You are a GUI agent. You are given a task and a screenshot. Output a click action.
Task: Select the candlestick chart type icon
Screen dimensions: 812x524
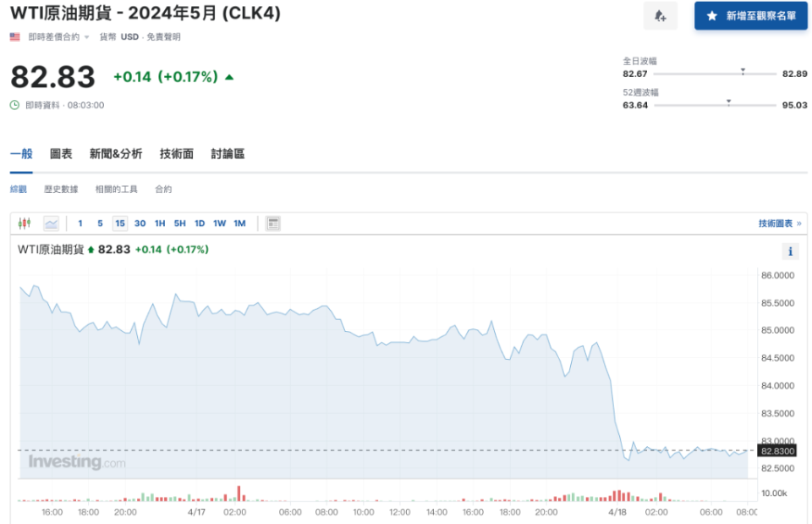tap(25, 223)
